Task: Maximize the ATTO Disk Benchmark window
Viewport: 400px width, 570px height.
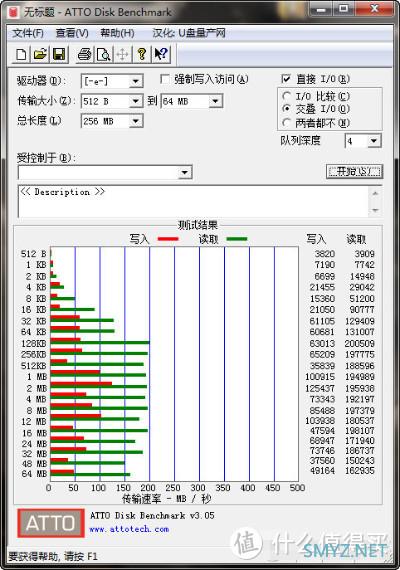Action: click(x=343, y=8)
